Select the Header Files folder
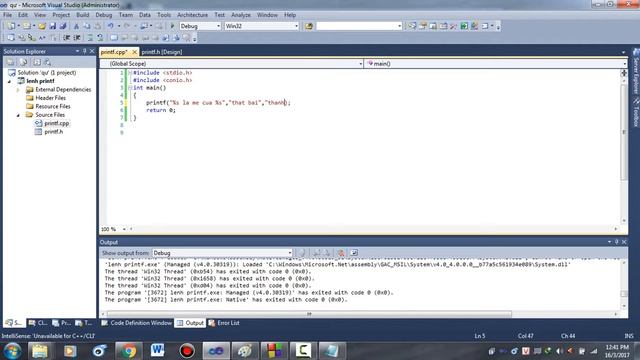 click(x=50, y=98)
